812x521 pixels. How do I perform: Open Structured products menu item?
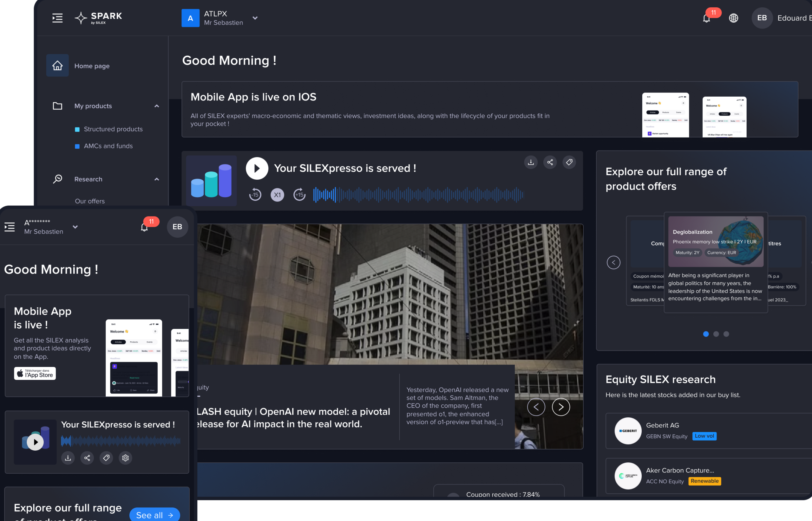pos(113,129)
